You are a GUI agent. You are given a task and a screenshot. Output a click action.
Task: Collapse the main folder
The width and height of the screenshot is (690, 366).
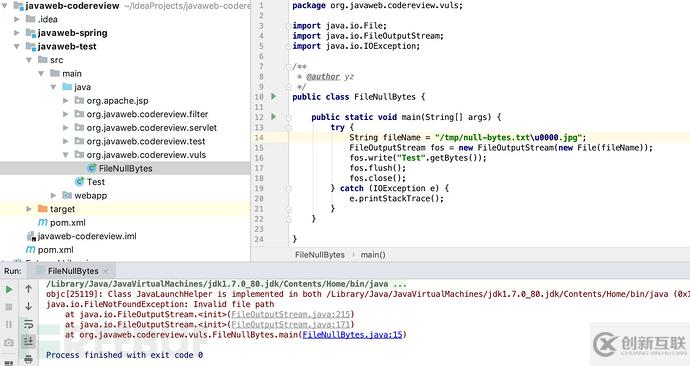(x=41, y=73)
